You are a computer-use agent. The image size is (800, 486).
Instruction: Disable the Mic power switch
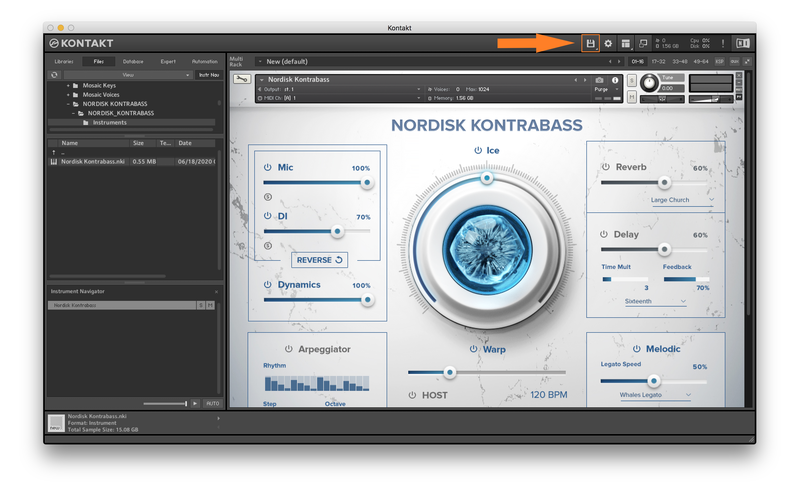click(x=268, y=168)
